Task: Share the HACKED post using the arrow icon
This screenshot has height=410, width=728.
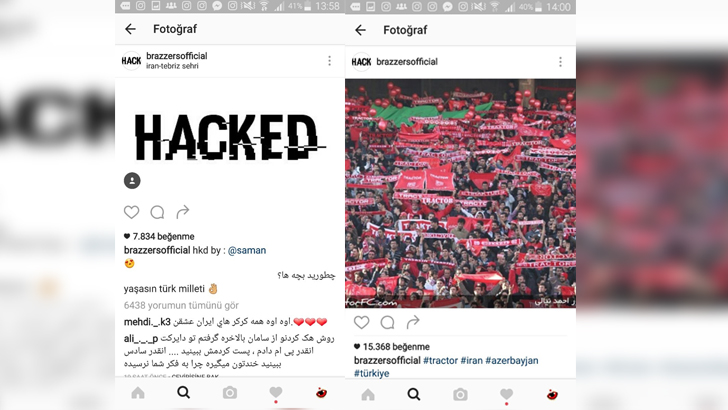Action: (183, 212)
